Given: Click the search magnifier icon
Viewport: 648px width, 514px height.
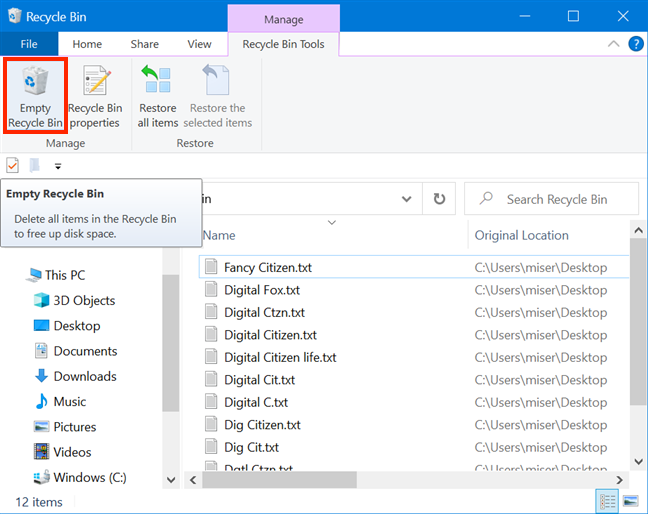Looking at the screenshot, I should click(486, 198).
